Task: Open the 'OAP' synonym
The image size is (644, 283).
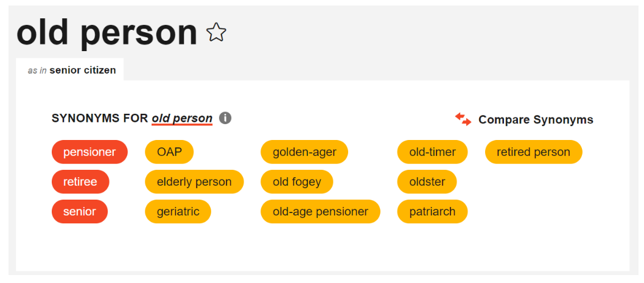Action: click(169, 152)
